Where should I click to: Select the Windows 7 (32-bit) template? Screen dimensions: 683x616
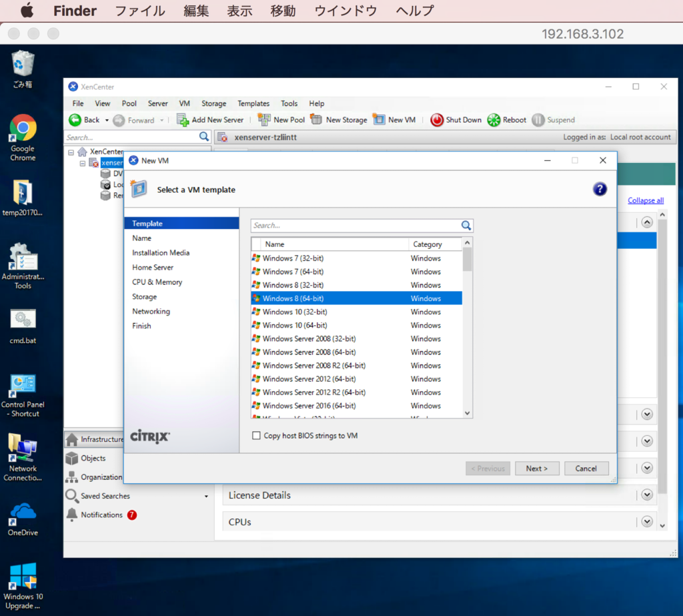(x=356, y=258)
